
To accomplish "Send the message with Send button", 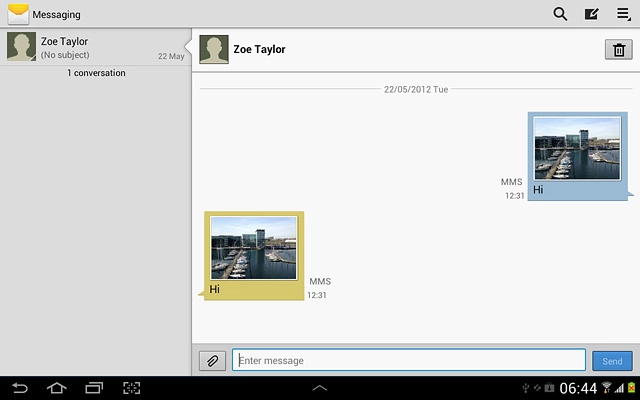I will (612, 361).
